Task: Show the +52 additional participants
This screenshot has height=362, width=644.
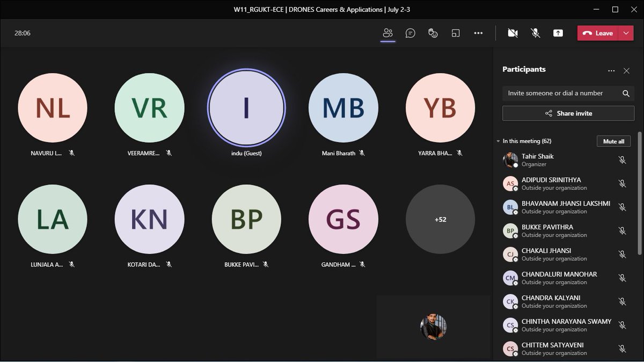Action: [440, 219]
